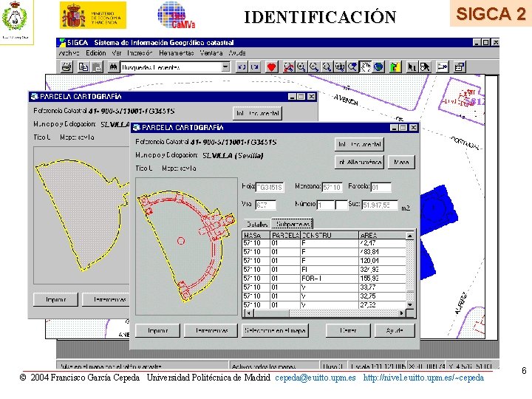The height and width of the screenshot is (399, 532).
Task: Select the zoom out magnifier tool
Action: click(x=314, y=66)
